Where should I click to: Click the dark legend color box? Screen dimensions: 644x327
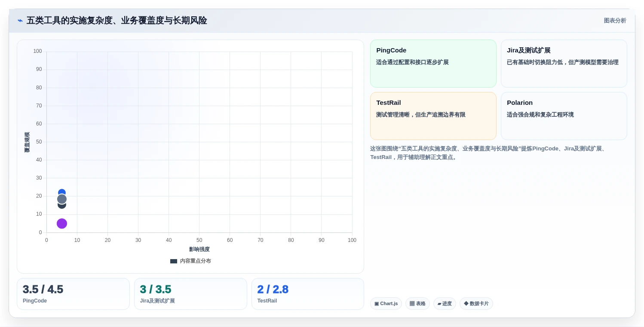pos(174,261)
